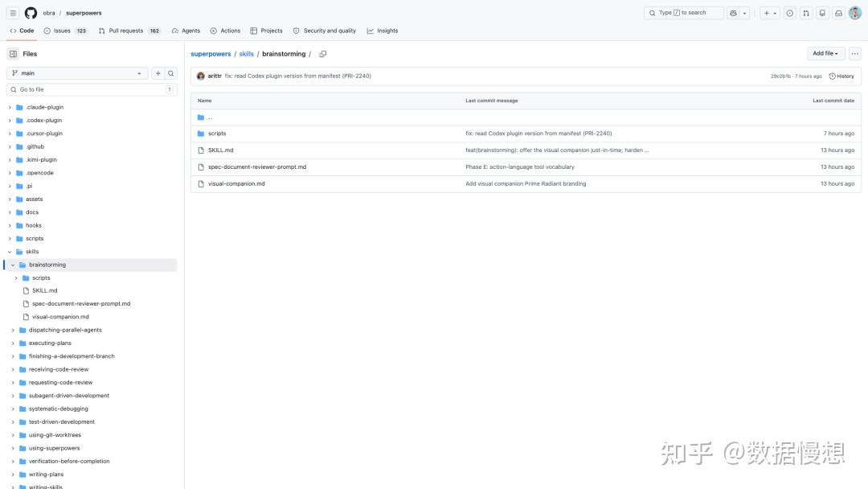Select .kimi-plugin folder in tree
Viewport: 868px width, 489px height.
tap(41, 159)
